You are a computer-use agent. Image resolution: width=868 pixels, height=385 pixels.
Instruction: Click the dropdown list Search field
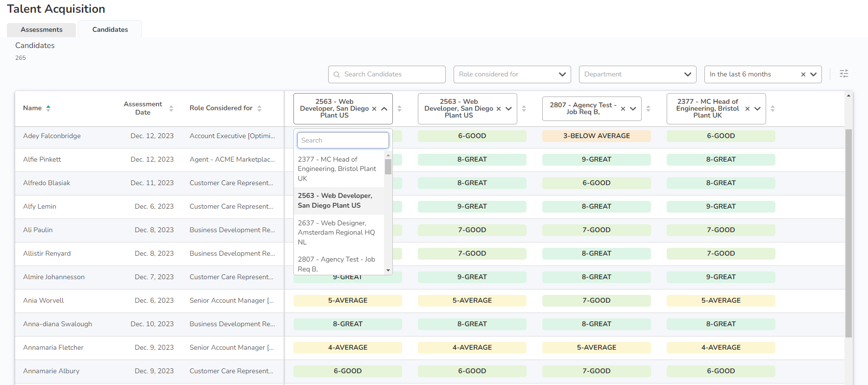tap(343, 141)
